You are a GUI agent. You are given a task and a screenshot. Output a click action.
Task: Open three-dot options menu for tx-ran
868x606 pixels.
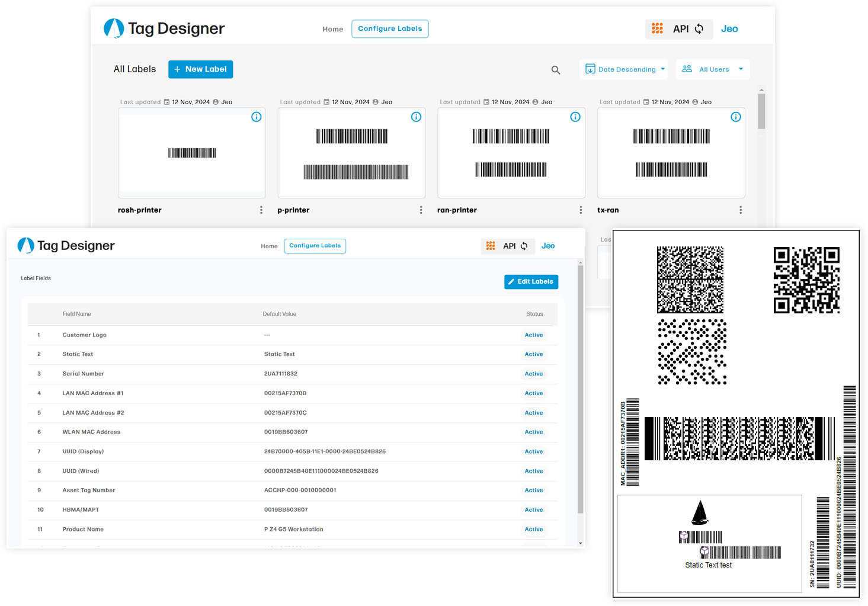741,210
